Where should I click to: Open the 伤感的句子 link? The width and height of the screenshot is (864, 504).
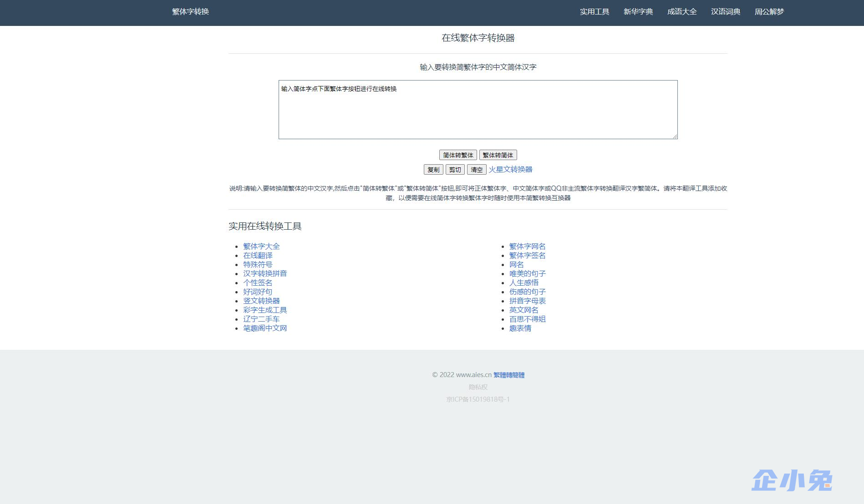point(527,292)
